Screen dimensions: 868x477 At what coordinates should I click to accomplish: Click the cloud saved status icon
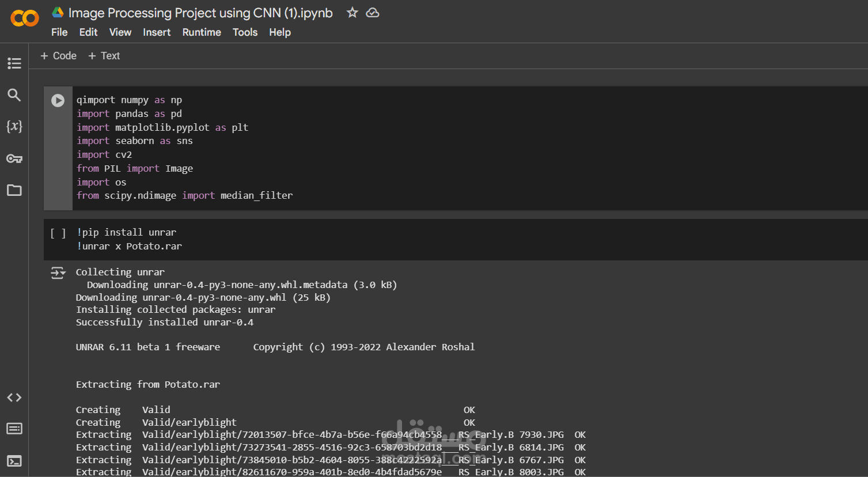(x=373, y=13)
